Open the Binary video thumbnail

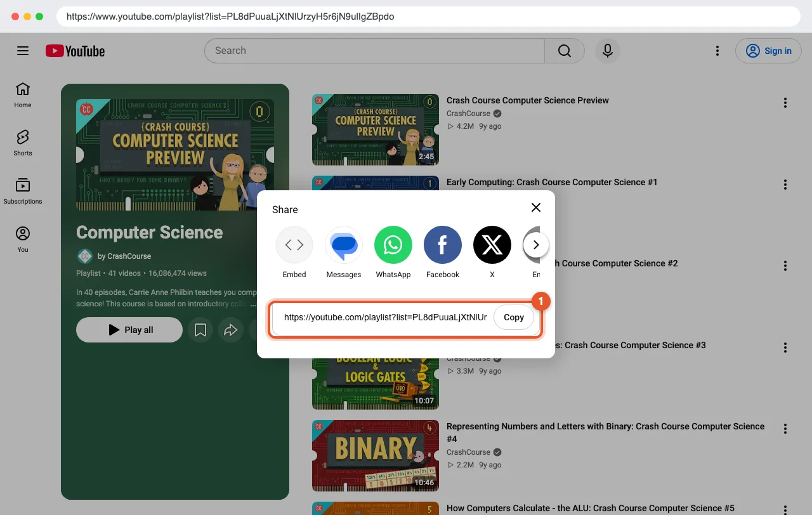(376, 455)
